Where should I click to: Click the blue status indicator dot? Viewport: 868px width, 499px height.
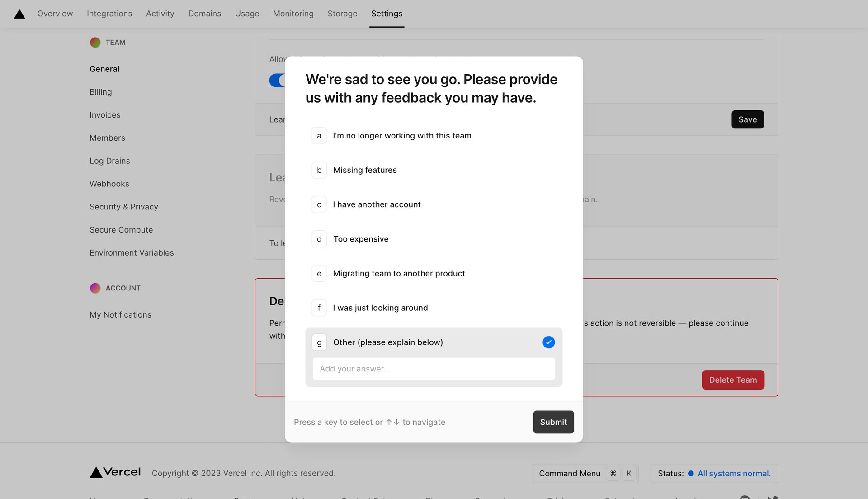pos(690,474)
